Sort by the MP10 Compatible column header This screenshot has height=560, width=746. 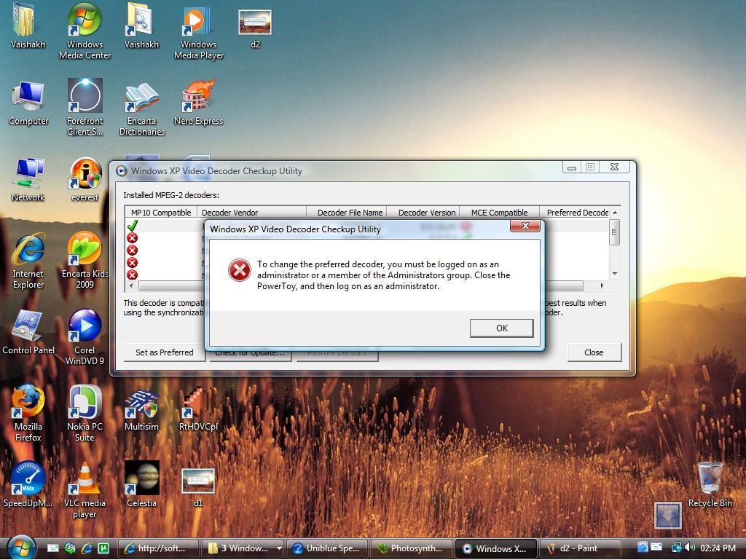[161, 213]
